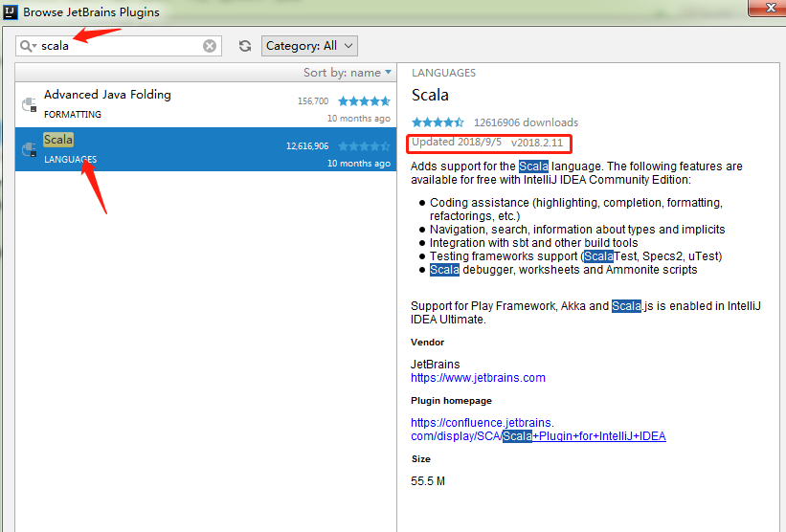Click the Size heading

point(420,459)
